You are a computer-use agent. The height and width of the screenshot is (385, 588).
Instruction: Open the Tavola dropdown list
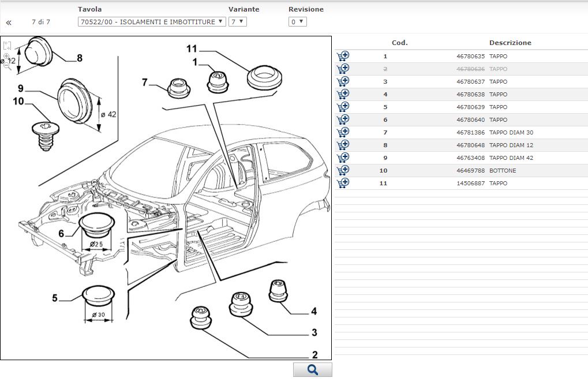(x=151, y=22)
